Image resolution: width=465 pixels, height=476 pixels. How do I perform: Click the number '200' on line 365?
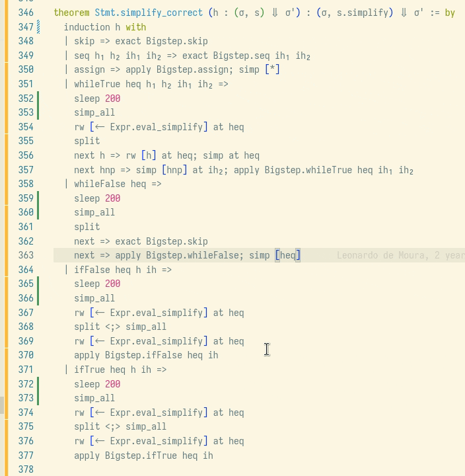112,284
